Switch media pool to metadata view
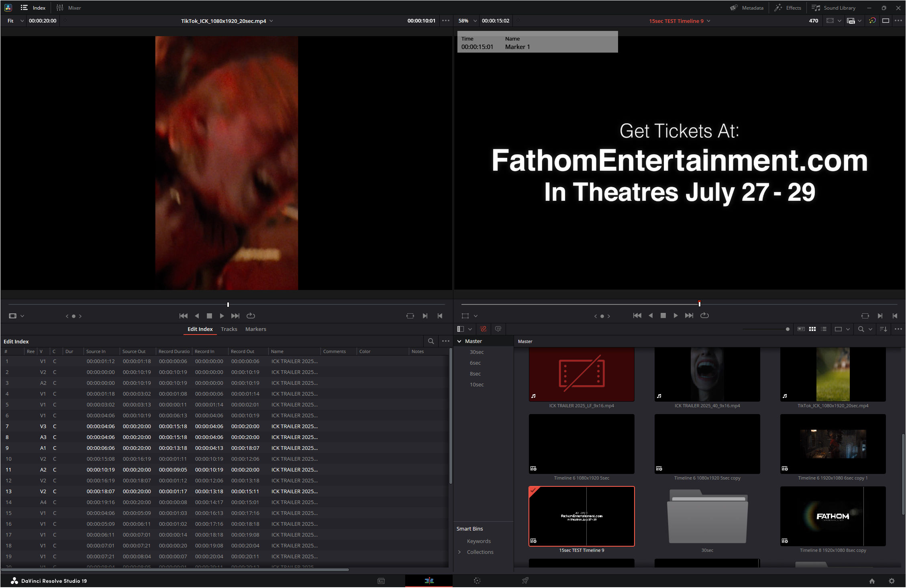Image resolution: width=906 pixels, height=588 pixels. pos(801,329)
